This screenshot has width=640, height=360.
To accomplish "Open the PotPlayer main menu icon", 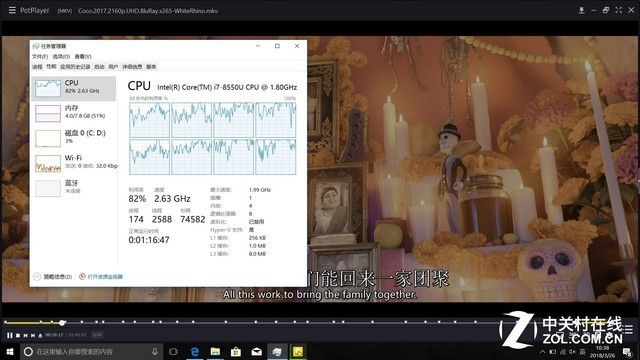I will pyautogui.click(x=12, y=10).
